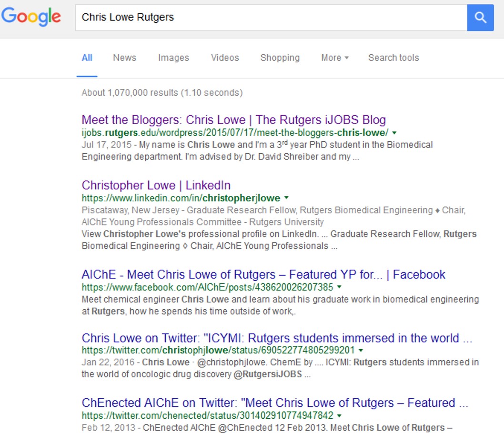Image resolution: width=504 pixels, height=433 pixels.
Task: Switch to the News tab
Action: click(x=124, y=58)
